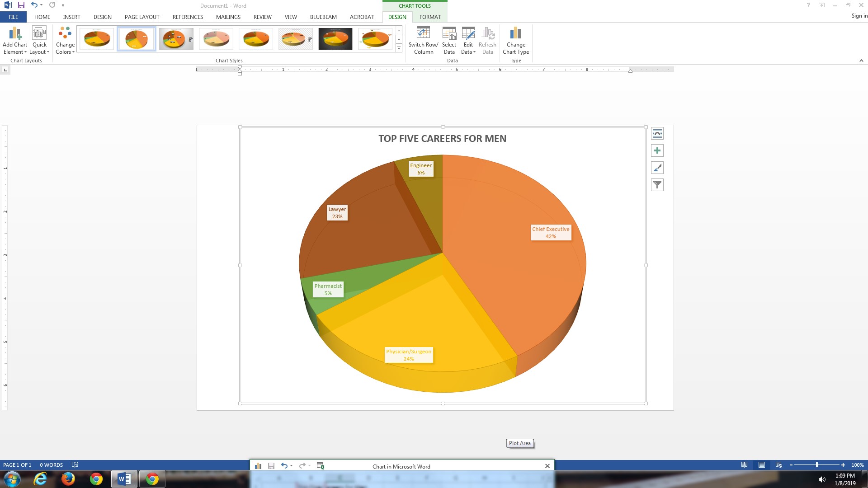The width and height of the screenshot is (868, 488).
Task: Select the dark background chart style thumbnail
Action: click(335, 39)
